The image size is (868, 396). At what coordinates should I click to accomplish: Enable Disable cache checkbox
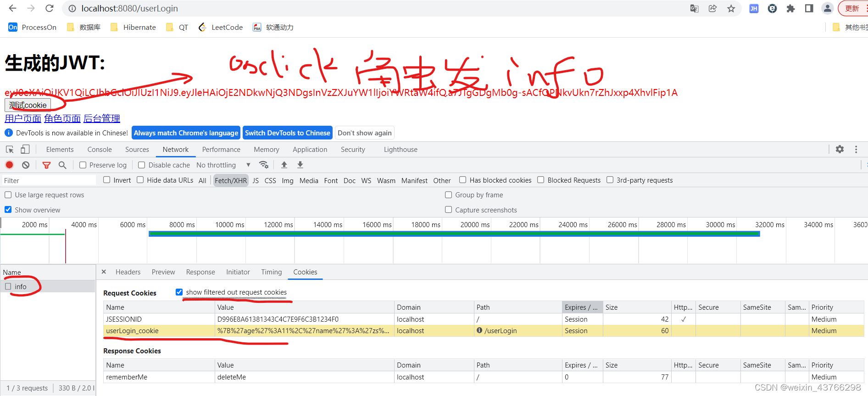(141, 165)
